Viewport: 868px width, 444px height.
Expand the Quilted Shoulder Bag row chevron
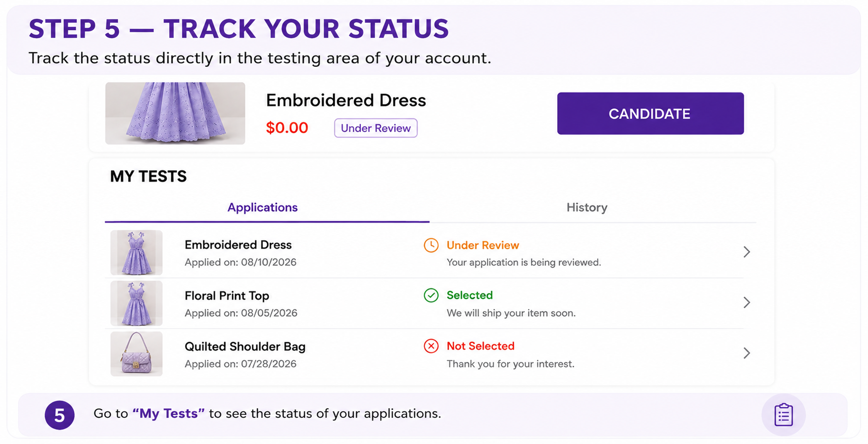coord(747,353)
